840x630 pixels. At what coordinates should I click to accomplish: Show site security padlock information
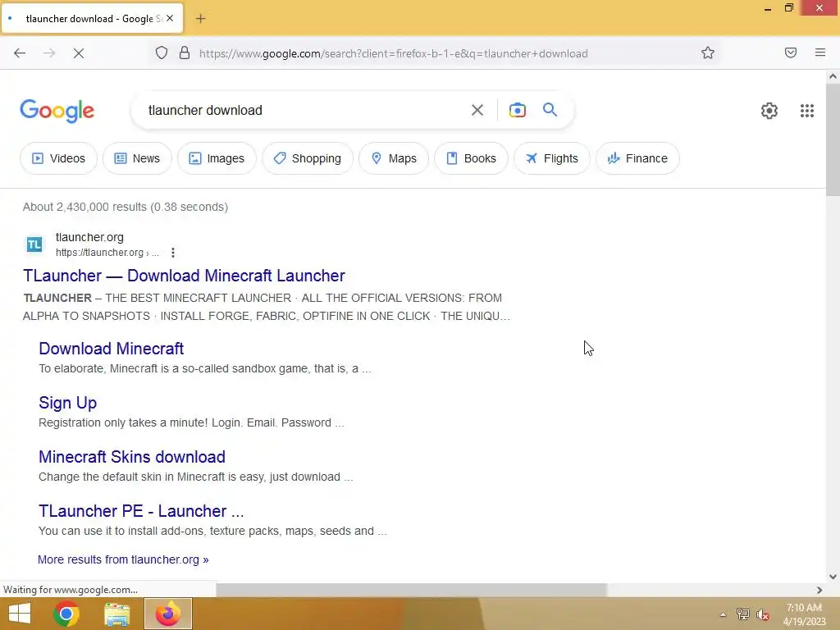(x=185, y=53)
